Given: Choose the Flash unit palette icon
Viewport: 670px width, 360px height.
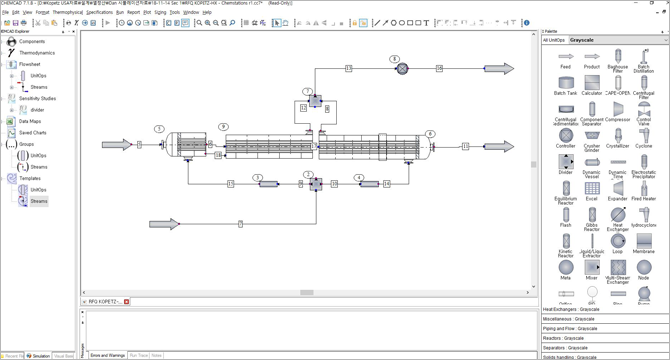Looking at the screenshot, I should [x=566, y=214].
